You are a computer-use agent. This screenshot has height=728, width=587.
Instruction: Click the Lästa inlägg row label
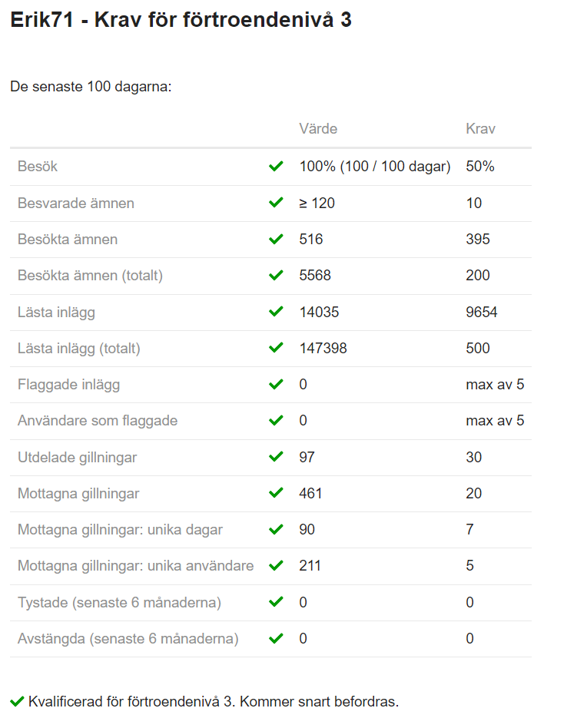click(x=56, y=312)
